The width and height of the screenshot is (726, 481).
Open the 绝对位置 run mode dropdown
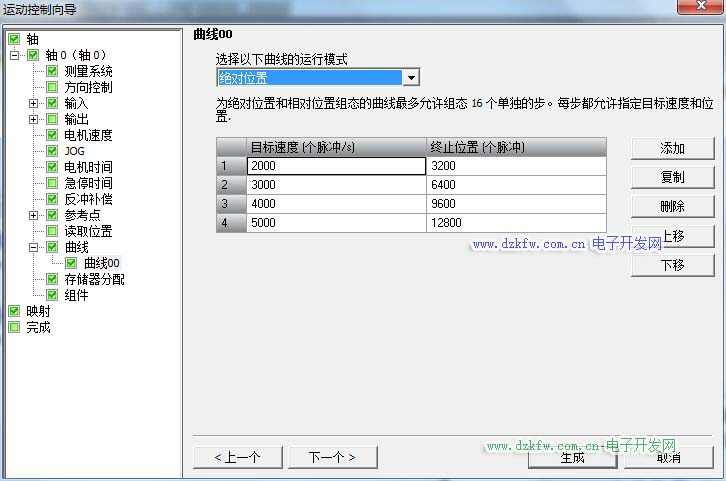[410, 78]
